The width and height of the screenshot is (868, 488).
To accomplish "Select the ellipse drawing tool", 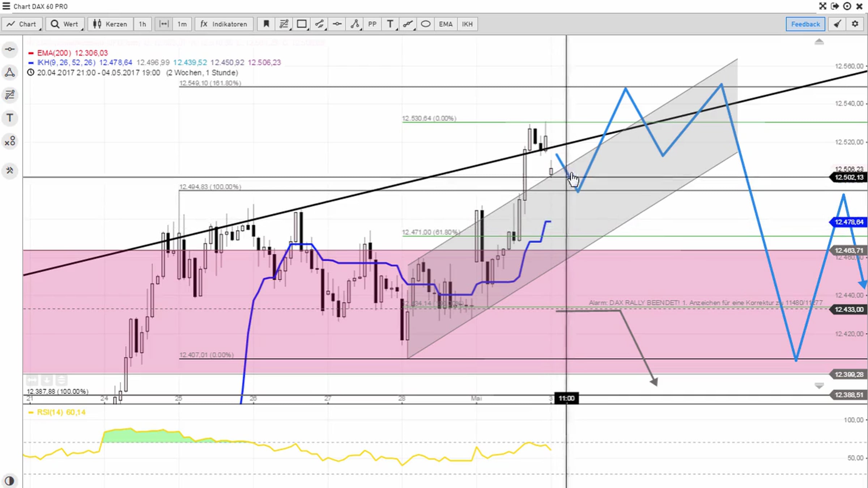I will [x=426, y=24].
